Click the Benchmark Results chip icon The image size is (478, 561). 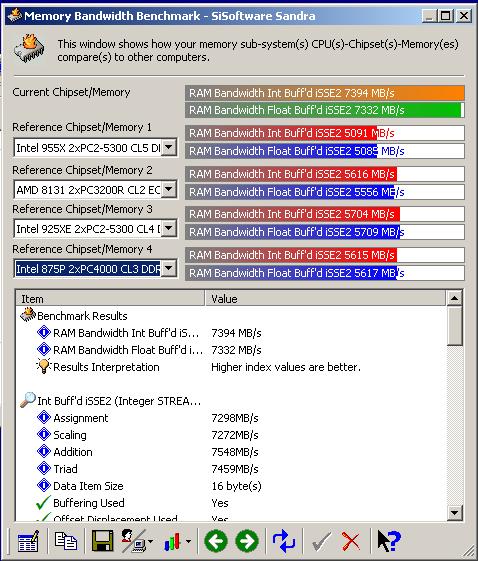pyautogui.click(x=28, y=315)
